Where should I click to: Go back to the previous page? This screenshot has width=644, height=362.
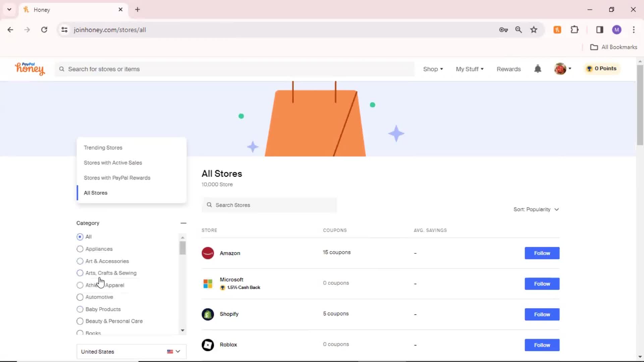tap(10, 30)
